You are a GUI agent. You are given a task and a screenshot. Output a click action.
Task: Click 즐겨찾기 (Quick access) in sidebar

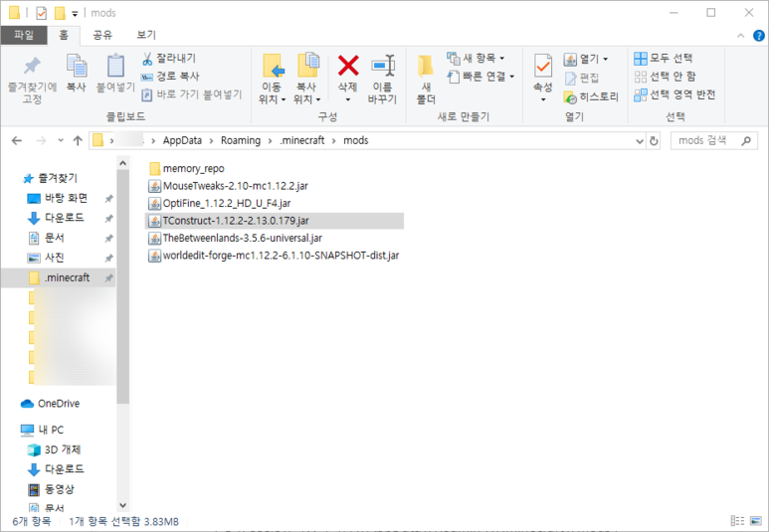[50, 178]
